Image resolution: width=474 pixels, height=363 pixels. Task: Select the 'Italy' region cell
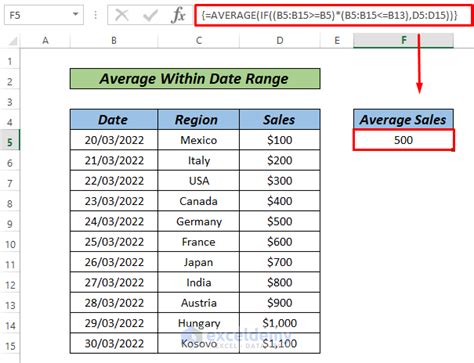[199, 160]
